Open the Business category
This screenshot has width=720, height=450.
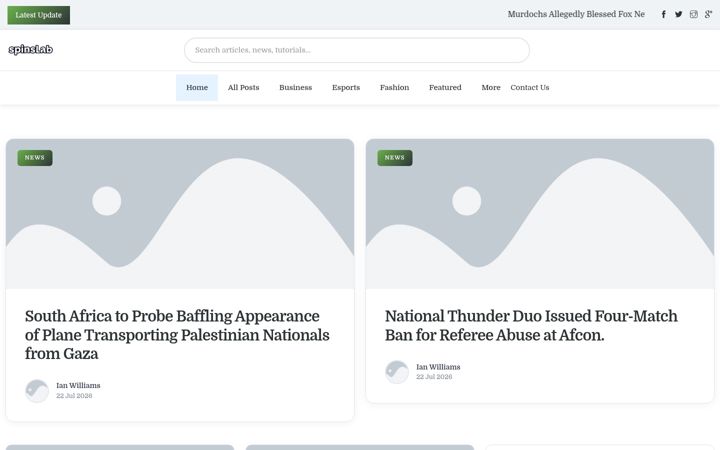296,88
